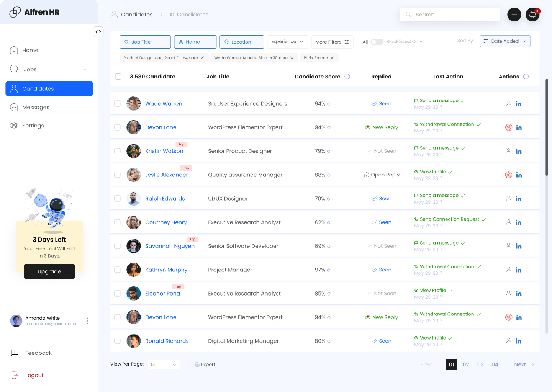Open Ronald Richards's LinkedIn icon
Screen dimensions: 552x392
[x=518, y=341]
